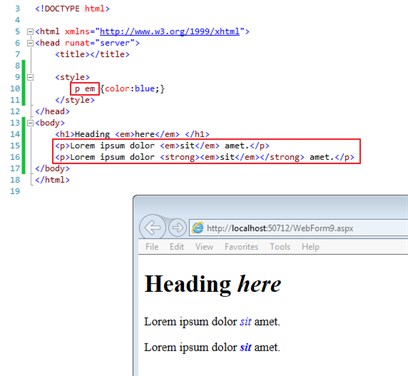Collapse the style tag outlining region
Image resolution: width=408 pixels, height=376 pixels.
tap(30, 77)
